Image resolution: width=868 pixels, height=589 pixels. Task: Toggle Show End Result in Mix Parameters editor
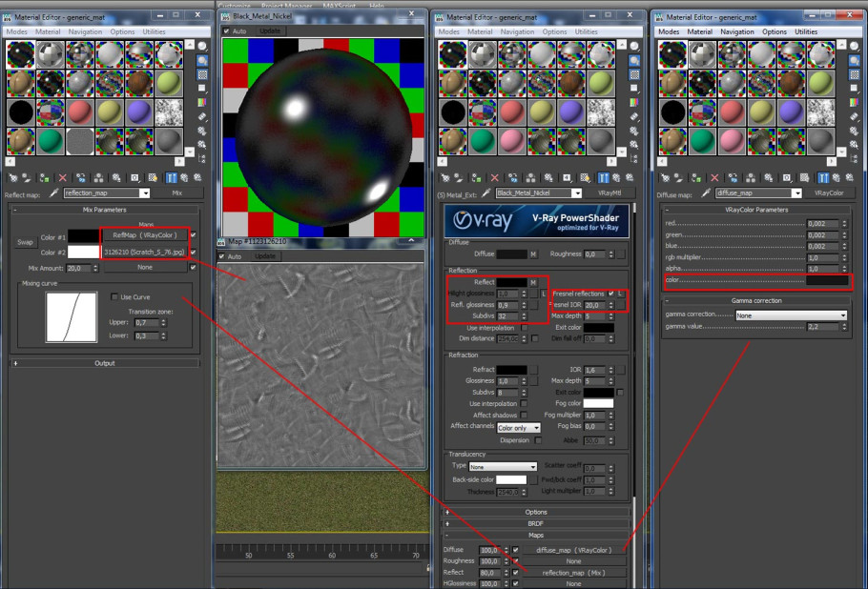point(171,178)
